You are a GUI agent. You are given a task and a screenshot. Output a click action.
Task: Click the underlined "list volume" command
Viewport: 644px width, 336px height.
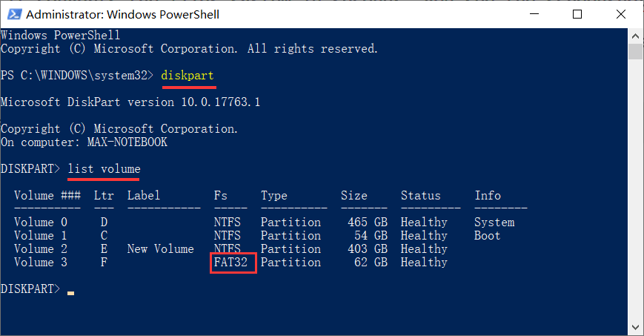point(104,169)
